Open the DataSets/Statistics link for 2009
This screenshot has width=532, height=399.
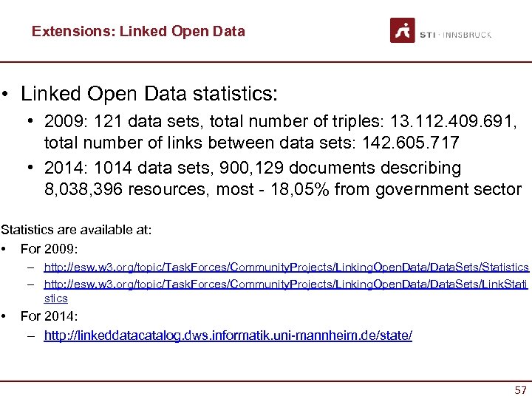[x=287, y=267]
